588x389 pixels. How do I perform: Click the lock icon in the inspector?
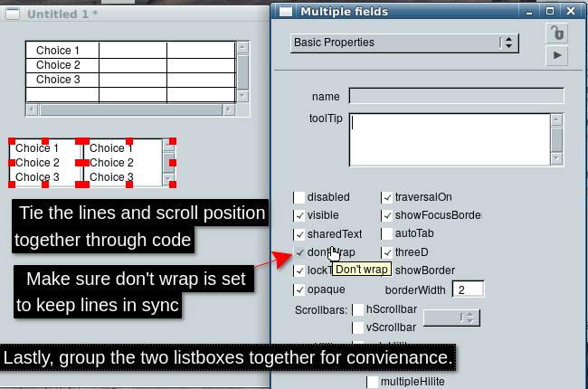coord(557,33)
